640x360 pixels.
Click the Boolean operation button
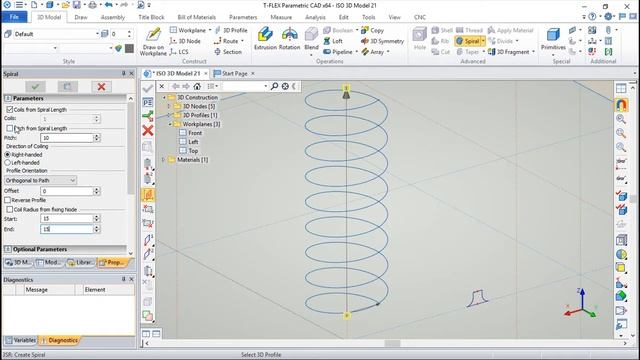tap(339, 30)
